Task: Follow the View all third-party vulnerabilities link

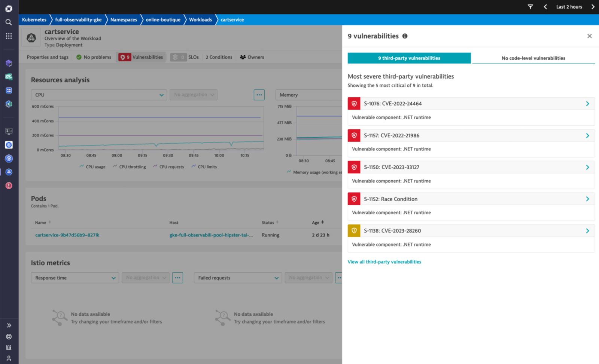Action: click(x=384, y=262)
